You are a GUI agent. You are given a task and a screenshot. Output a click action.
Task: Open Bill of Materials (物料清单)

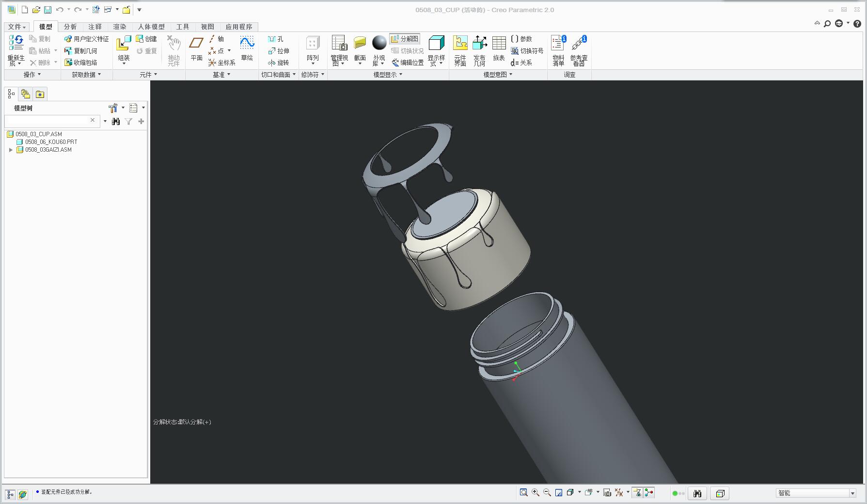point(558,50)
